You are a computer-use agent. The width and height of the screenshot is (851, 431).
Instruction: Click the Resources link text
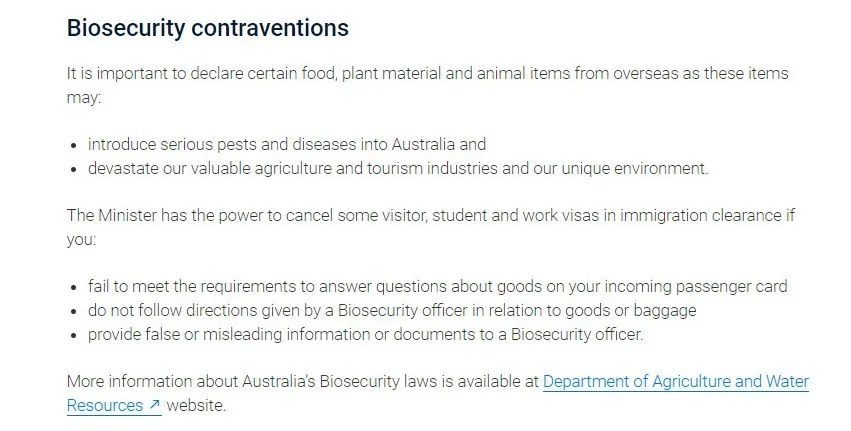pos(105,405)
